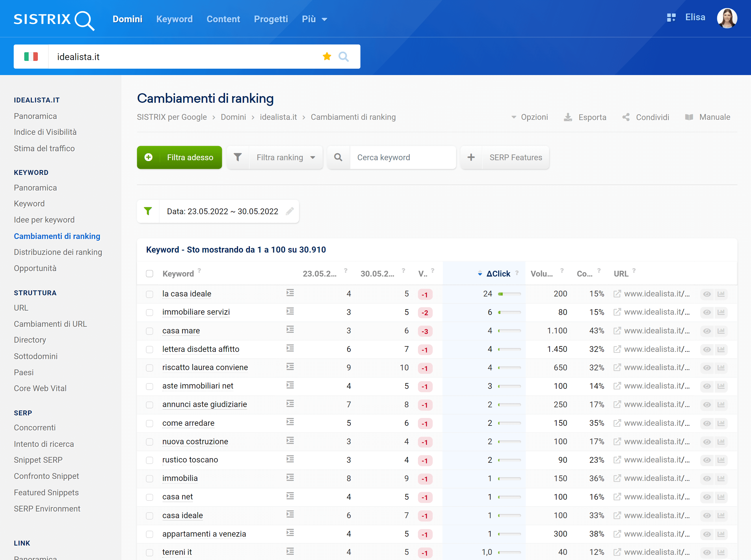Open the Content tab
The image size is (751, 560).
[x=223, y=19]
